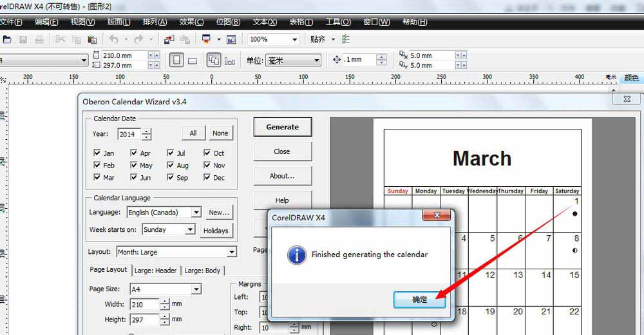The width and height of the screenshot is (644, 335).
Task: Click the 确定 OK button
Action: click(419, 300)
